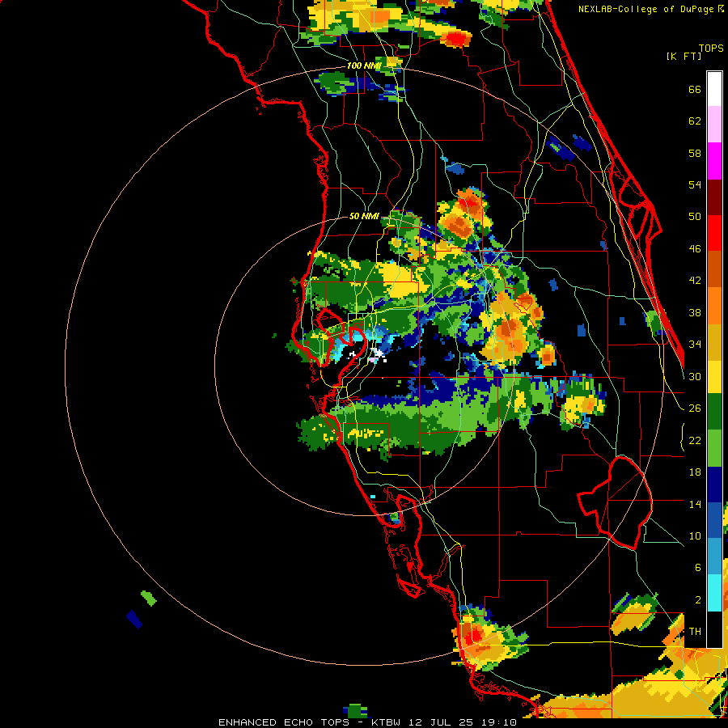This screenshot has width=728, height=728.
Task: Click the 18 value on the legend
Action: [695, 472]
